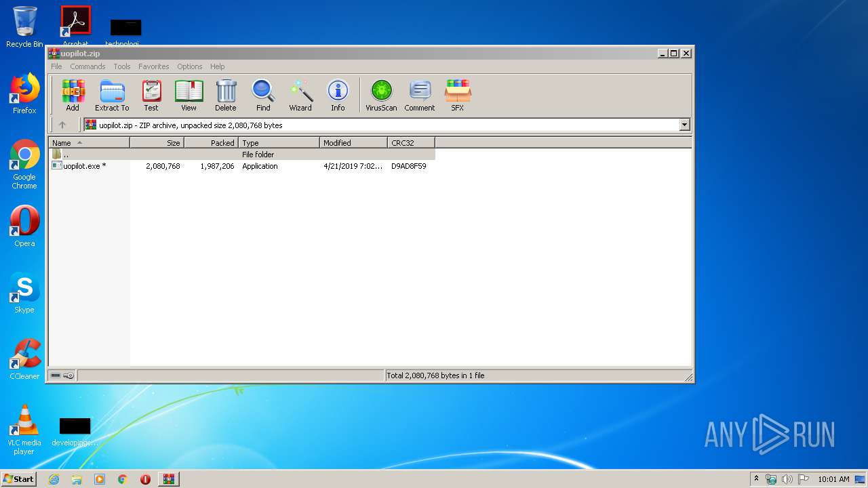Open Acrobat Reader desktop shortcut
Screen dimensions: 868x488
point(75,26)
